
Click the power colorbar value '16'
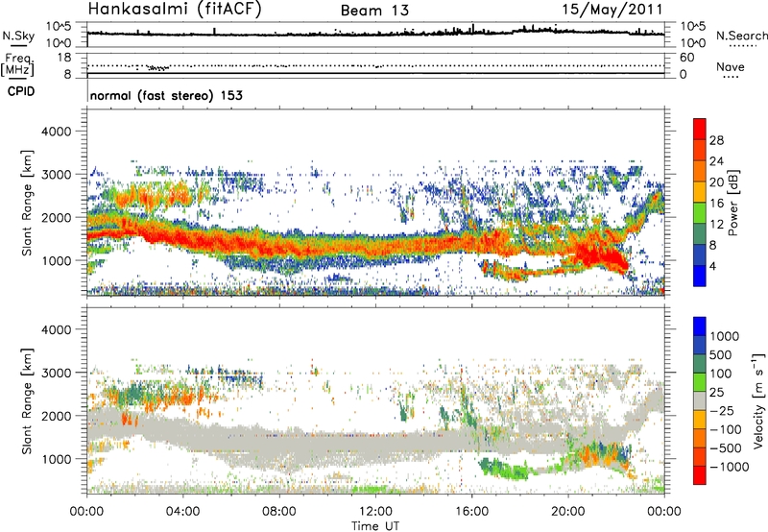(716, 204)
